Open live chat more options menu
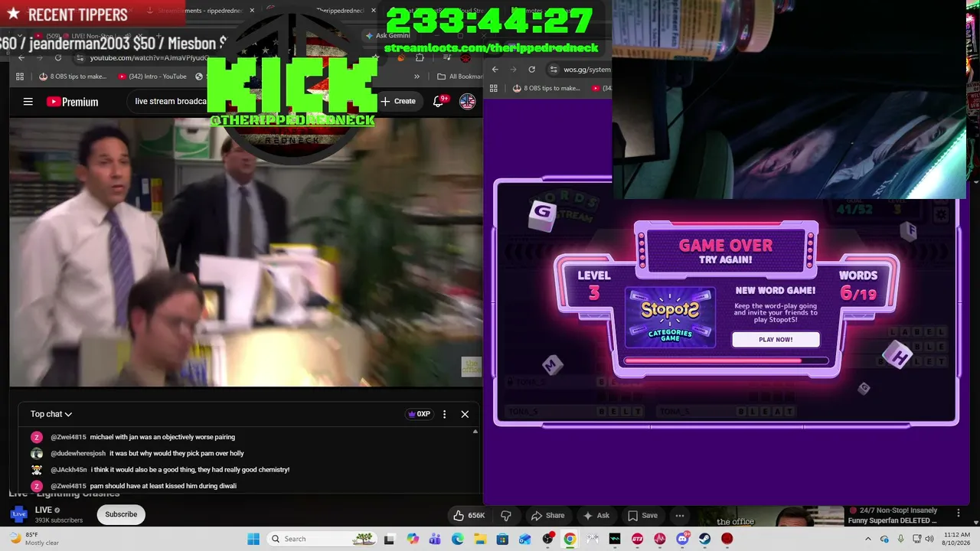Image resolution: width=980 pixels, height=551 pixels. [x=444, y=414]
